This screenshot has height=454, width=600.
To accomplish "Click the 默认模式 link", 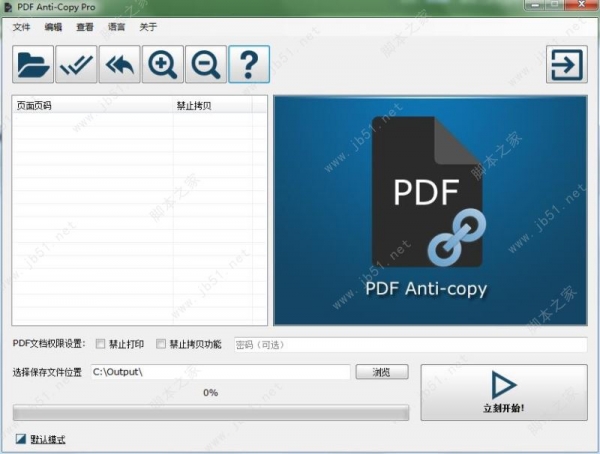I will pyautogui.click(x=48, y=439).
